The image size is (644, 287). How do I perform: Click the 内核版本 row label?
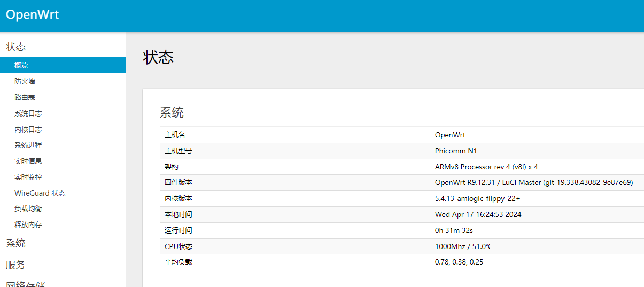(x=179, y=198)
